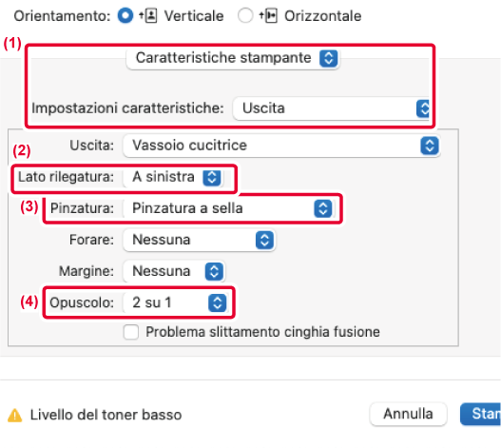The width and height of the screenshot is (501, 448).
Task: Open the Impostazioni caratteristiche Uscita menu
Action: (331, 108)
